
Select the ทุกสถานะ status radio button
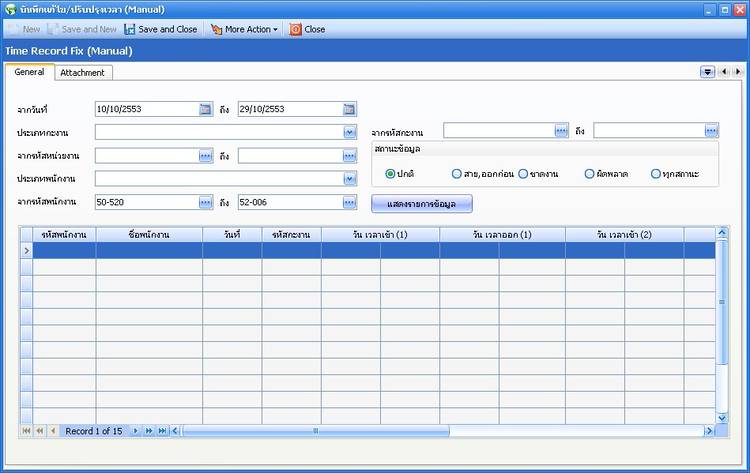655,174
